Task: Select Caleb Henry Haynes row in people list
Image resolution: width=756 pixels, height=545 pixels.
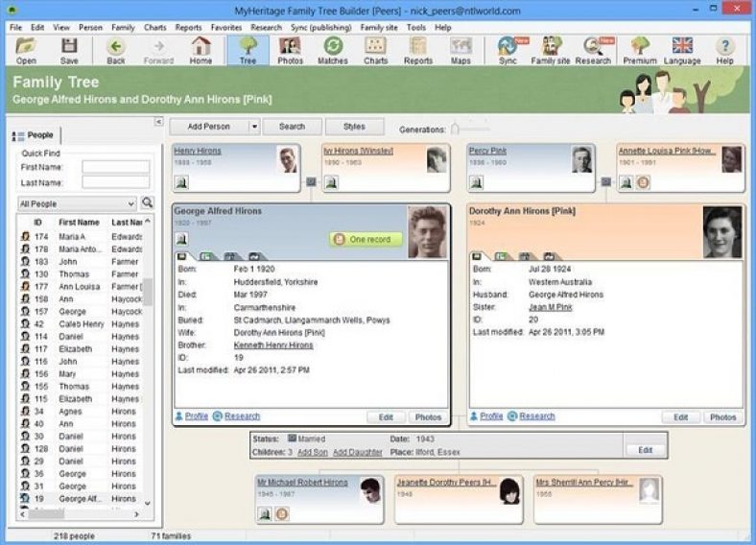Action: (81, 324)
